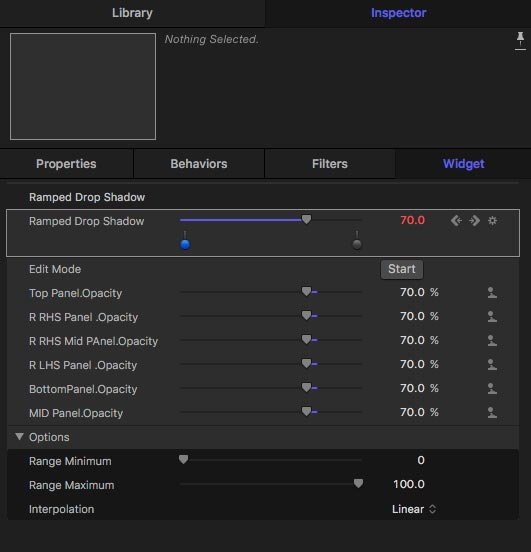
Task: Click the R RHS Panel .Opacity label
Action: coord(83,317)
